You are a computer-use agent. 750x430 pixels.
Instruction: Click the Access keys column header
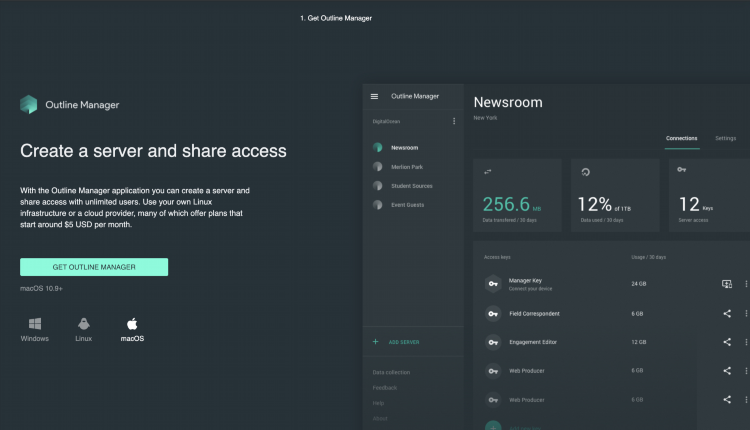coord(497,257)
